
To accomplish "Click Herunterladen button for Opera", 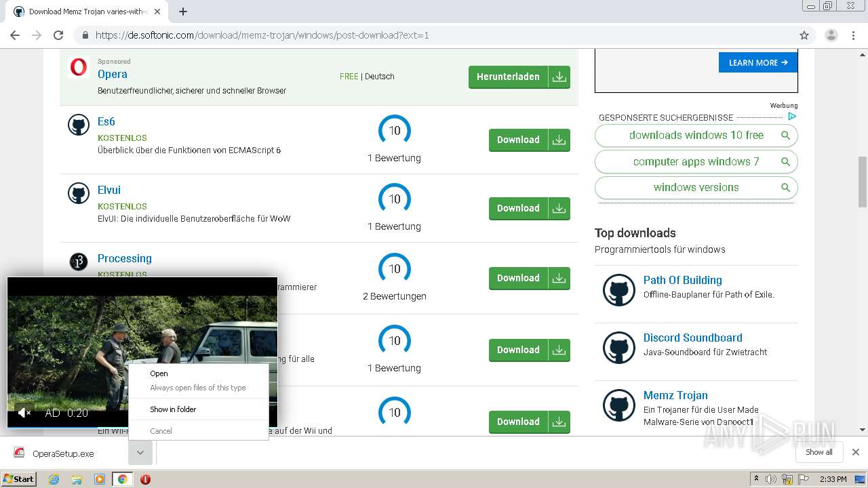I will (x=519, y=77).
